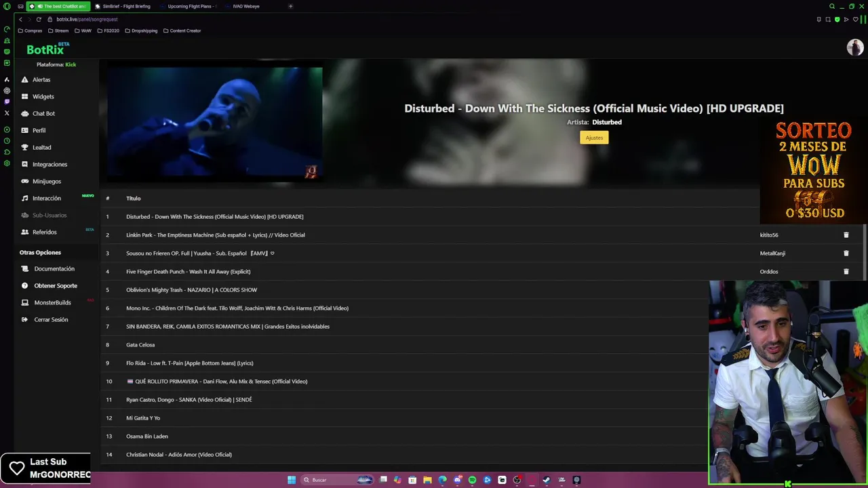Screen dimensions: 868x488
Task: Click the Obtener Soporte question mark icon
Action: pyautogui.click(x=25, y=285)
